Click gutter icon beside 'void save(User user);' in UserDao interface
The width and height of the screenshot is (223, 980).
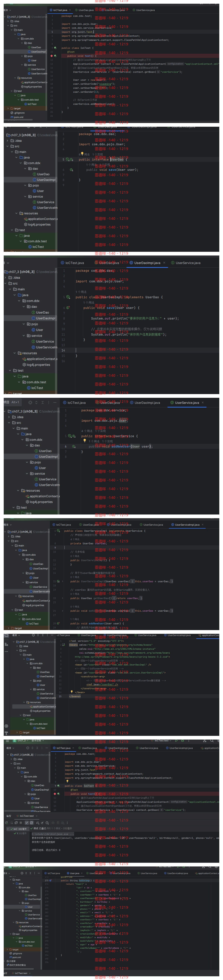tap(71, 170)
